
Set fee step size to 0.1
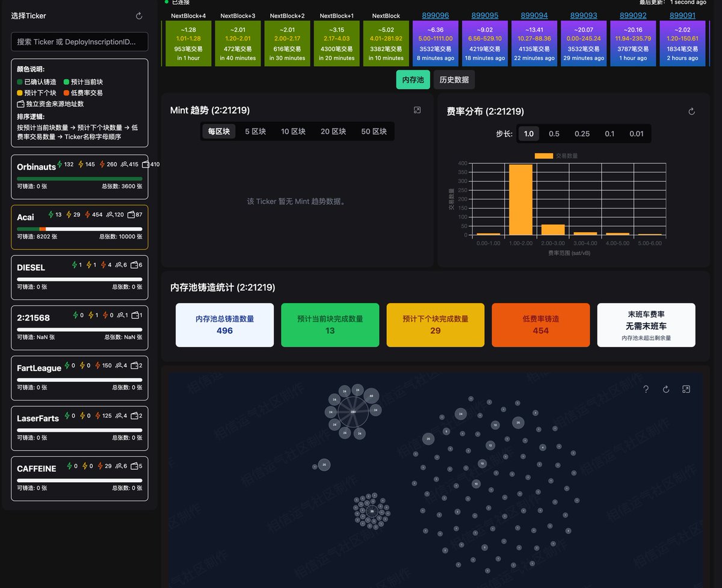609,133
